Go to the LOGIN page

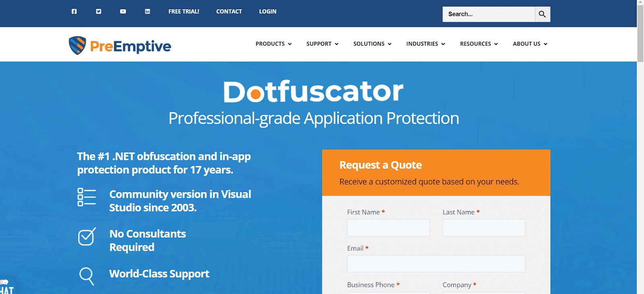[268, 11]
